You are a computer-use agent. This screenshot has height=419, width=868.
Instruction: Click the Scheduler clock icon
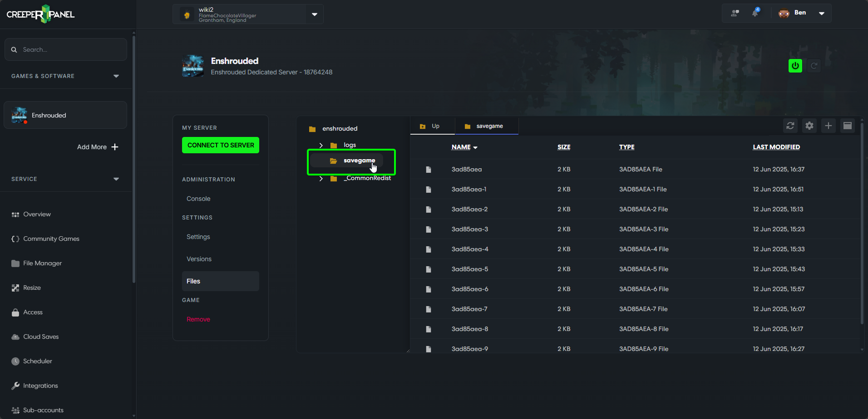point(15,361)
